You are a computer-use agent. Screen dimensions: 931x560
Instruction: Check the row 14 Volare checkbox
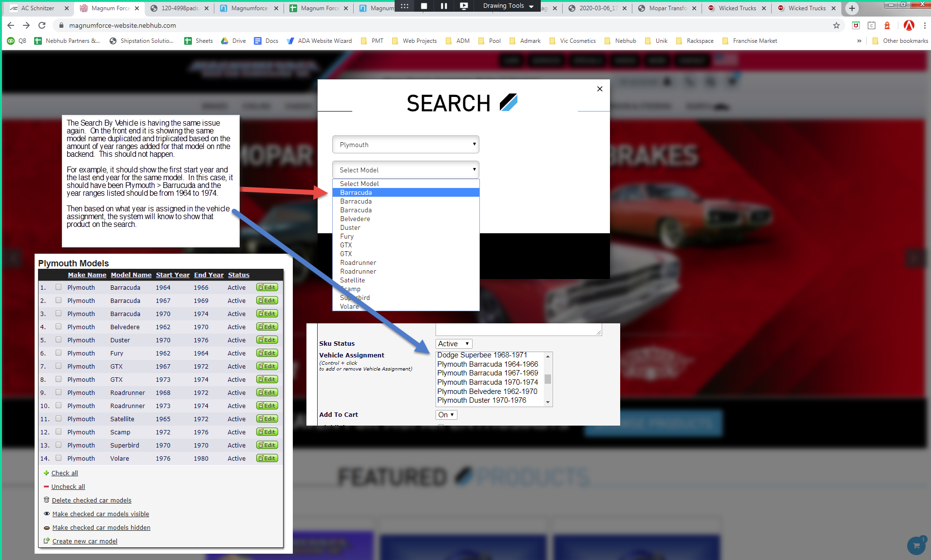pos(58,458)
